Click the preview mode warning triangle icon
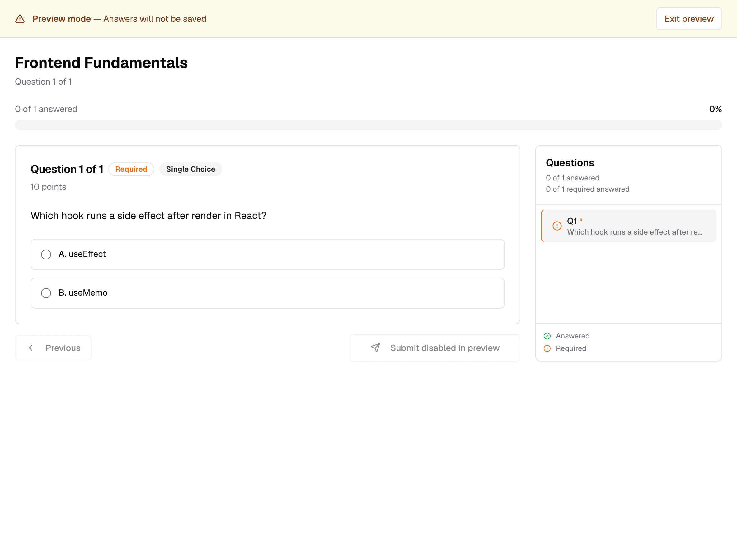The width and height of the screenshot is (737, 560). (x=20, y=19)
